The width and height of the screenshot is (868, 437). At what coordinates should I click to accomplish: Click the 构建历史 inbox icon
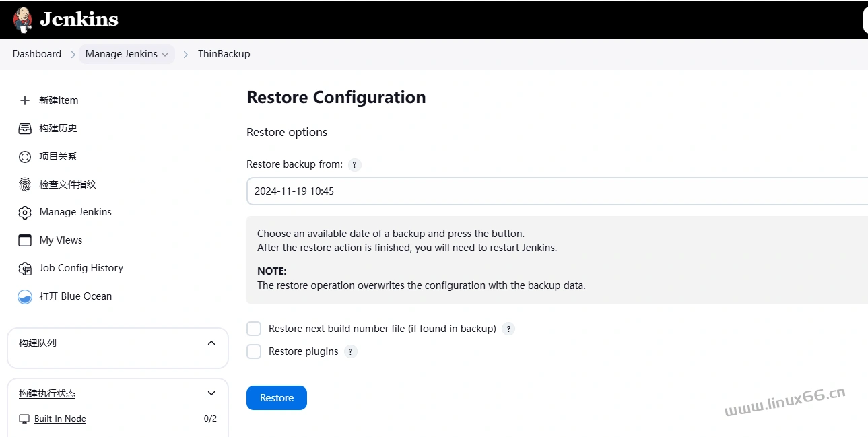(x=25, y=128)
